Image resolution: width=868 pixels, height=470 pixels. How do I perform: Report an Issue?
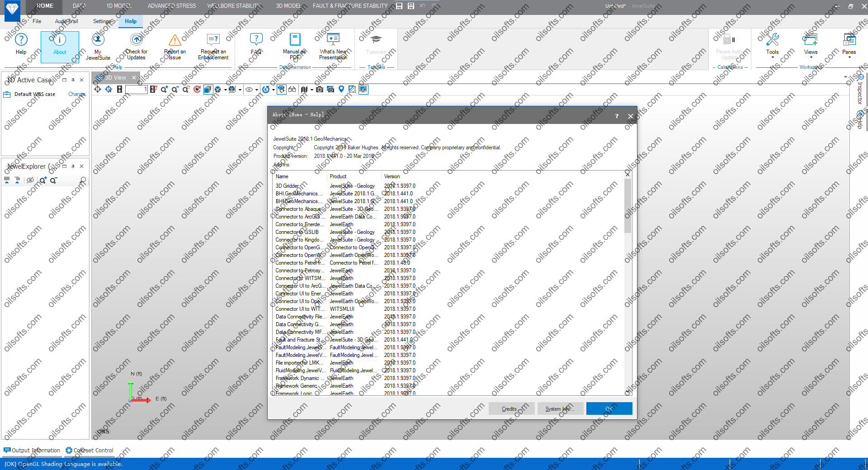(175, 47)
